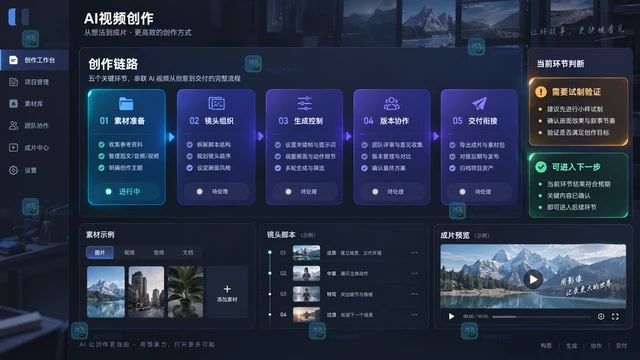Open 设置 via the gear icon

(x=13, y=170)
